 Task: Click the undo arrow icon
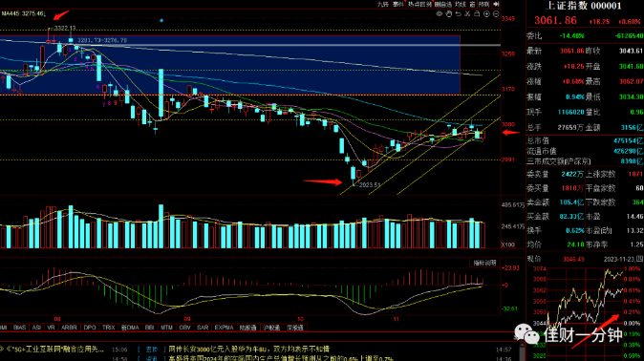pyautogui.click(x=459, y=14)
